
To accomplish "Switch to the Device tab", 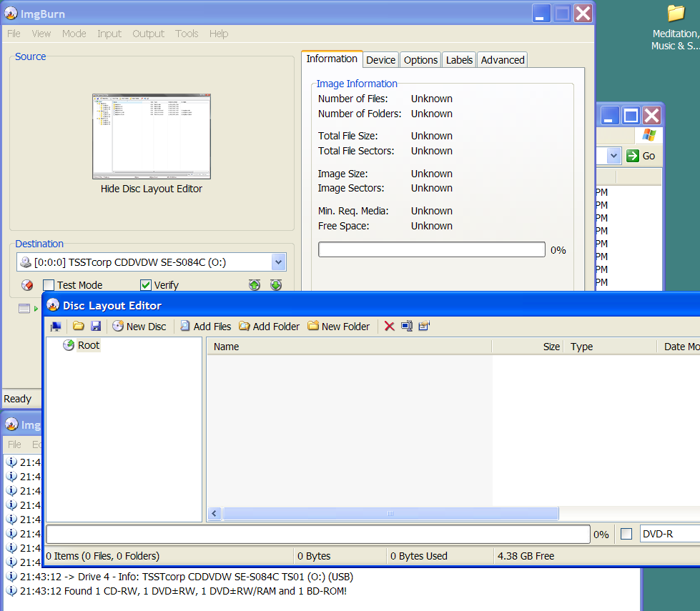I will click(381, 60).
